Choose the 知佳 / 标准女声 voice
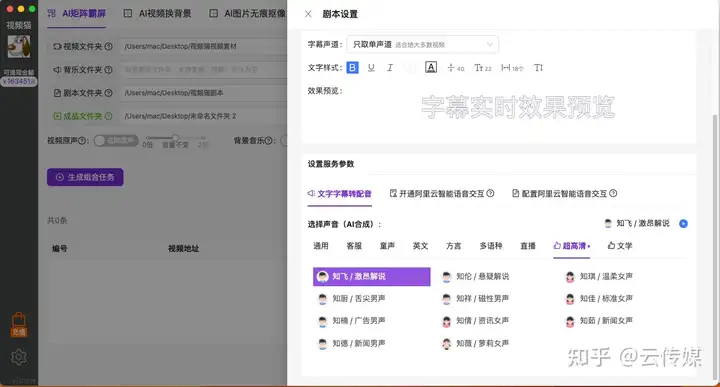The width and height of the screenshot is (720, 387). pyautogui.click(x=599, y=299)
